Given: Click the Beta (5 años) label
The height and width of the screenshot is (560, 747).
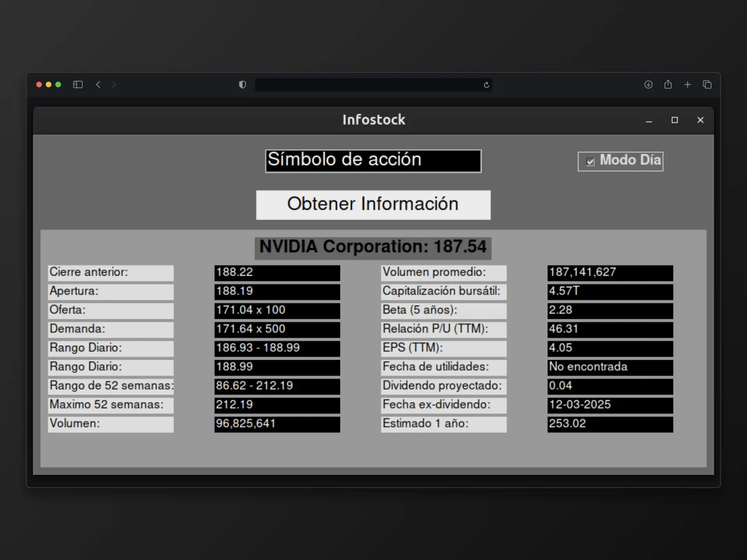Looking at the screenshot, I should tap(444, 311).
